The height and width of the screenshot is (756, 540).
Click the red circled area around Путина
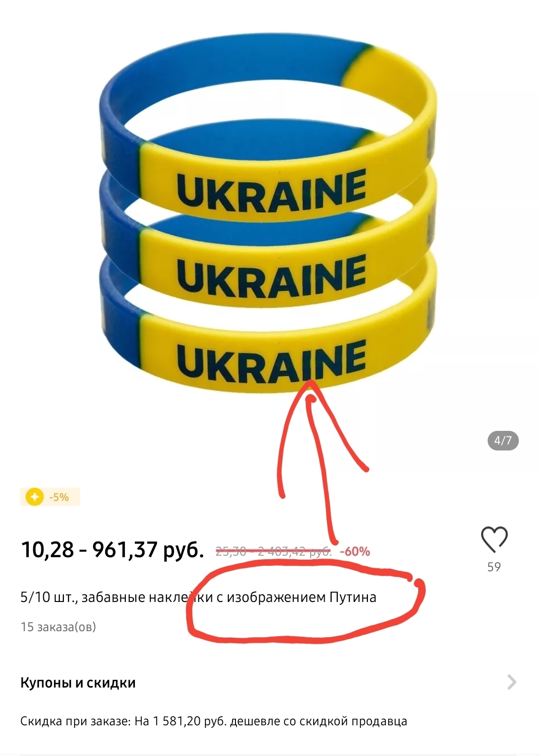306,604
